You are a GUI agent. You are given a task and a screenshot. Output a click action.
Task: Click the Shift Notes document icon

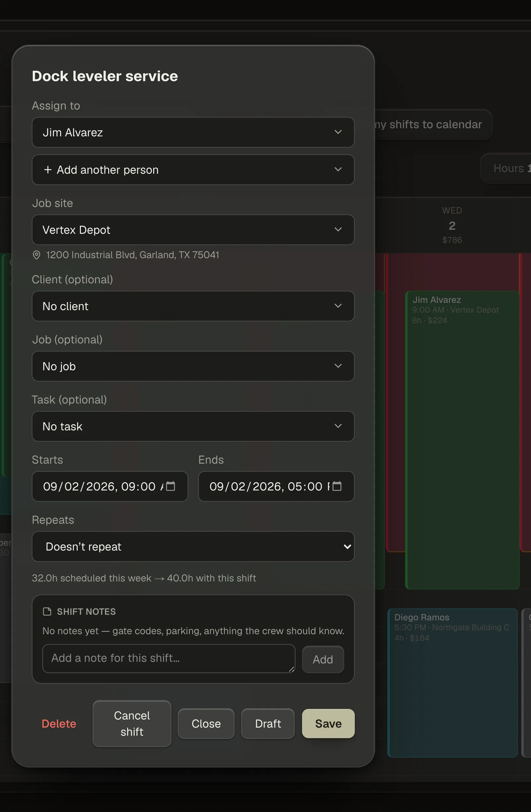point(47,611)
